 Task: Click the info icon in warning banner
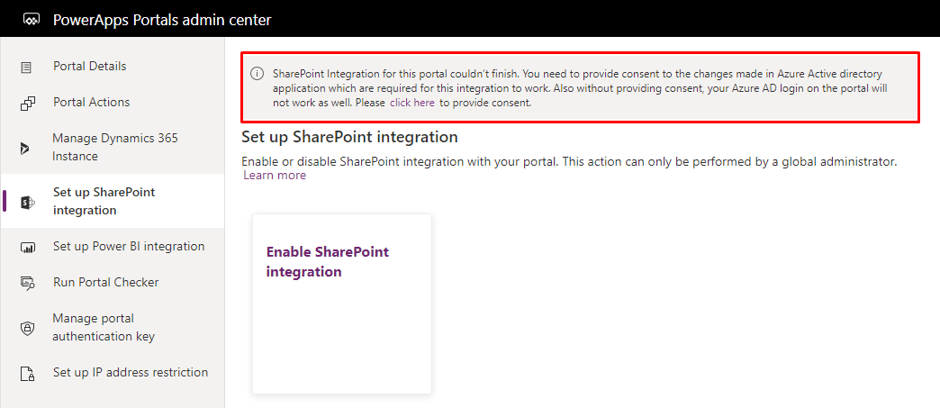257,74
